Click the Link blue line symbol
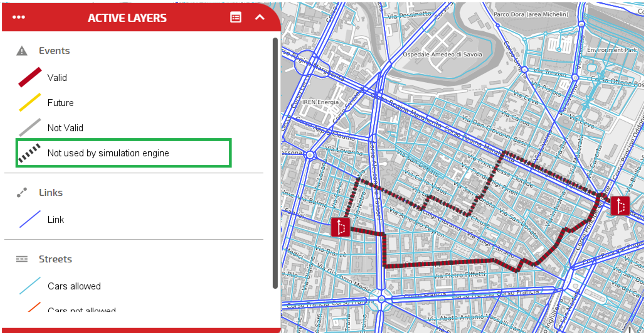 click(x=30, y=219)
